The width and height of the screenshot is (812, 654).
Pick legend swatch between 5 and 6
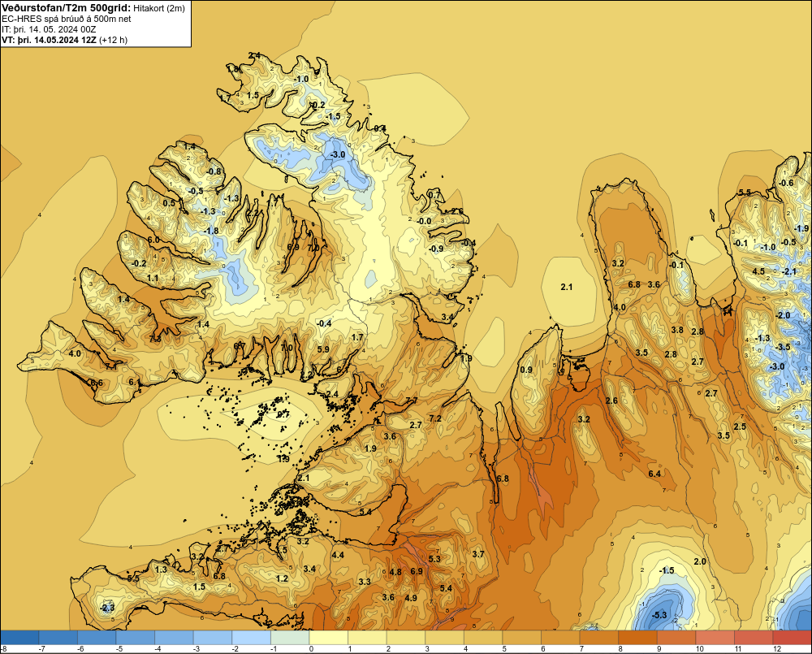coord(521,637)
